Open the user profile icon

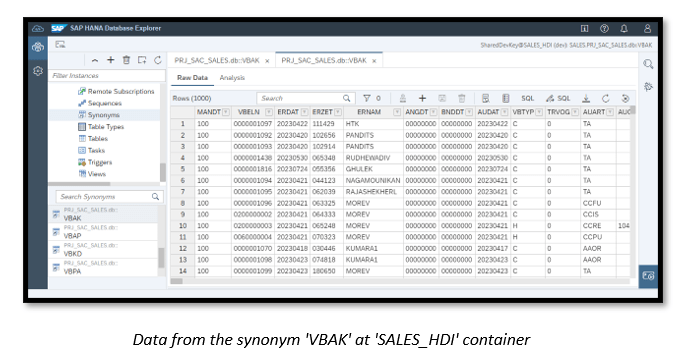tap(647, 29)
